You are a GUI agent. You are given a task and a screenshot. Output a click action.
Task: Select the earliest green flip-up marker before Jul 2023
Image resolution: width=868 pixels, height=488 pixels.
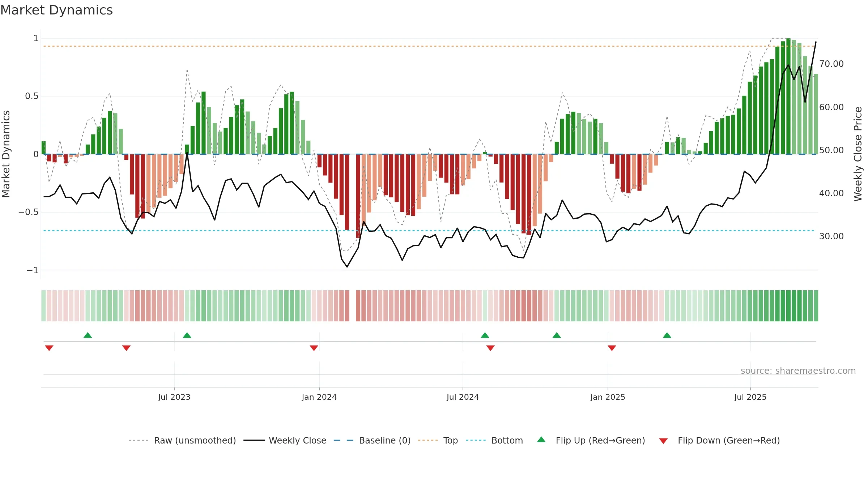88,335
